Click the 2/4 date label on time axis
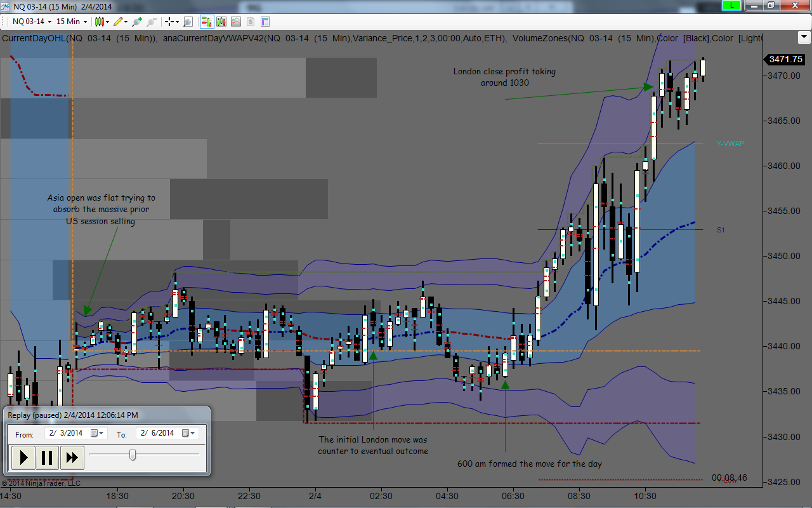 pyautogui.click(x=315, y=496)
